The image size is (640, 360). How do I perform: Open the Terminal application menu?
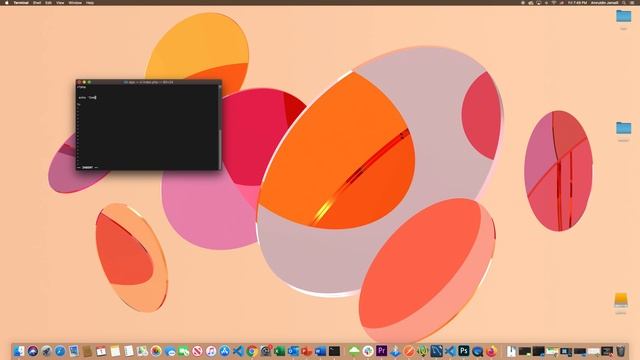21,2
